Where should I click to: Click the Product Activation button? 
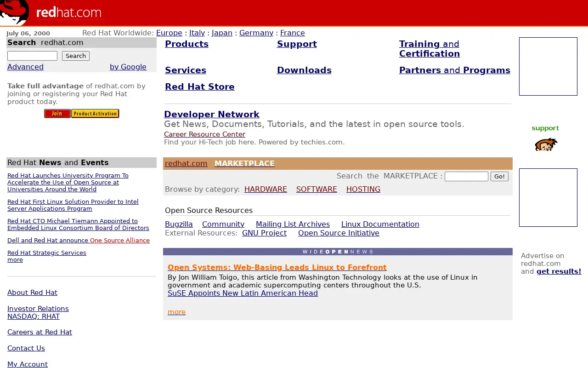point(95,114)
